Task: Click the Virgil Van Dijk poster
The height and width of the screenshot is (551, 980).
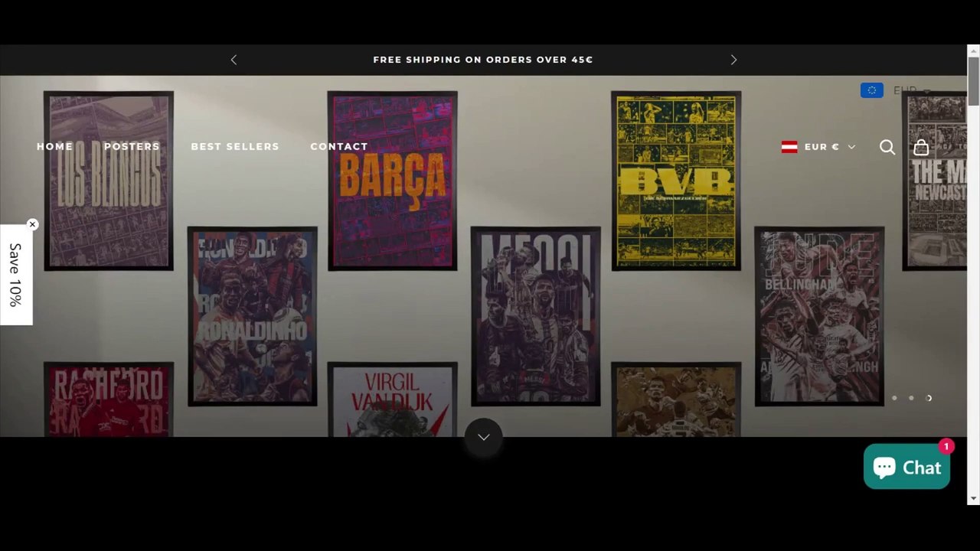Action: (392, 399)
